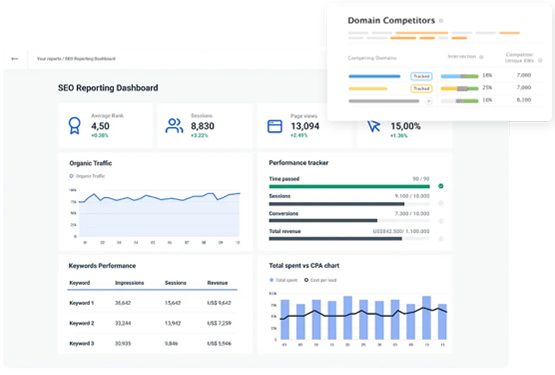The width and height of the screenshot is (555, 375).
Task: Sort by Keyword column header
Action: coord(80,283)
